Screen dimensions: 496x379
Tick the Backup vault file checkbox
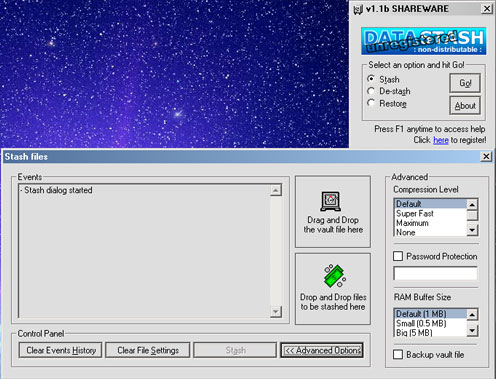[x=398, y=354]
